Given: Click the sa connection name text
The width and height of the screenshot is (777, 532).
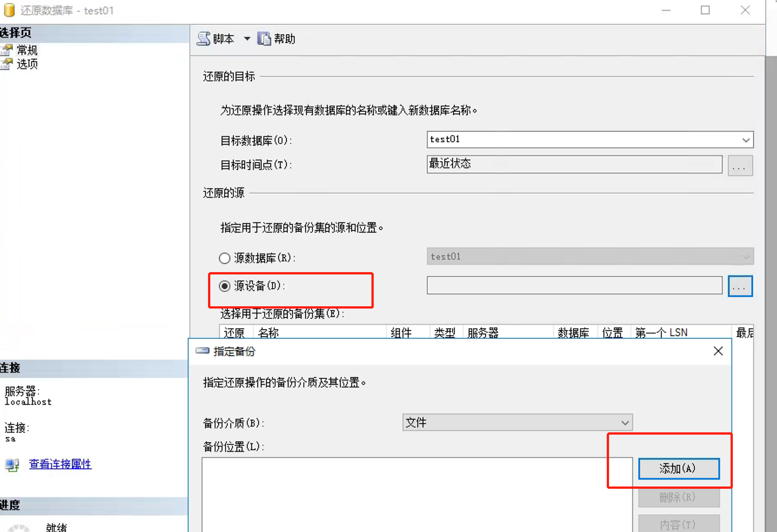Looking at the screenshot, I should (10, 439).
